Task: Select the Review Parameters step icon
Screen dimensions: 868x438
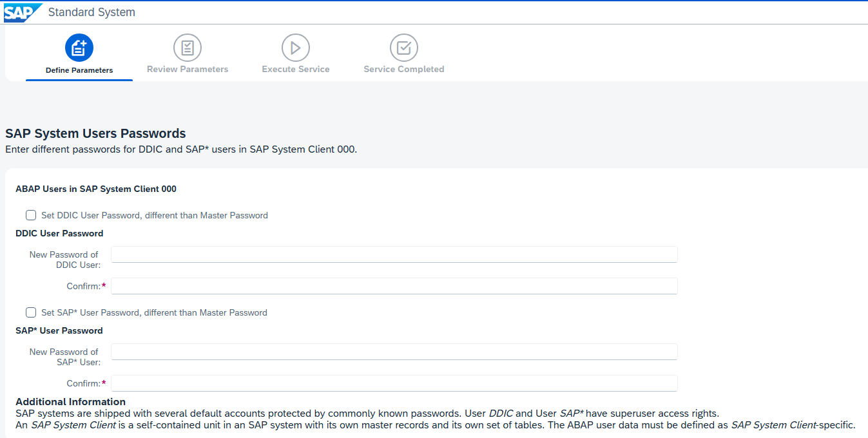Action: (188, 48)
